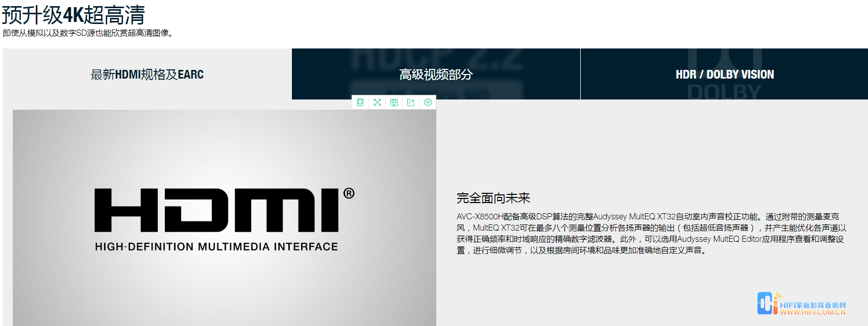Click the HDMI logo image

(225, 218)
